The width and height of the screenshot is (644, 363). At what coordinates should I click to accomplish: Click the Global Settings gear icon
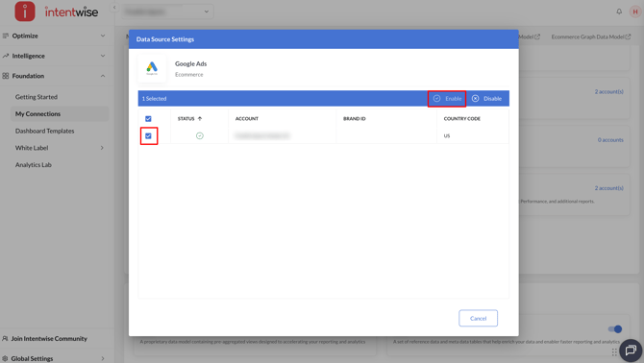(5, 358)
